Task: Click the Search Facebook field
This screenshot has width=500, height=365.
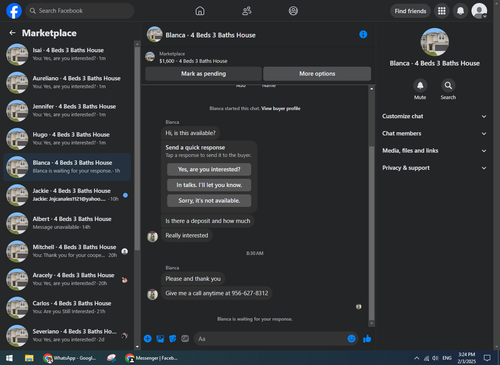Action: (80, 11)
